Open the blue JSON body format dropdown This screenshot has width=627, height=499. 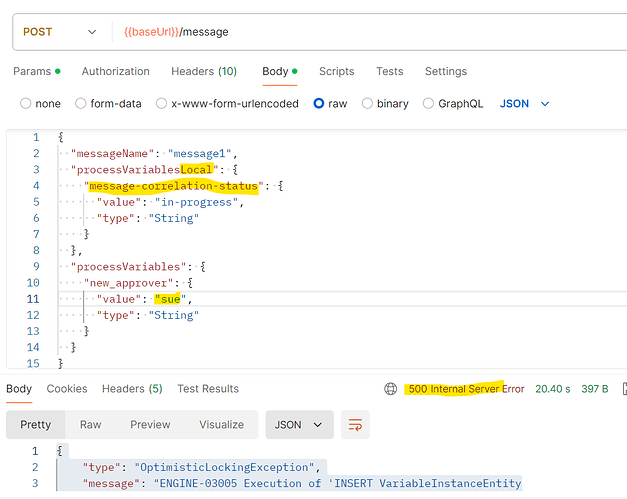[x=524, y=104]
